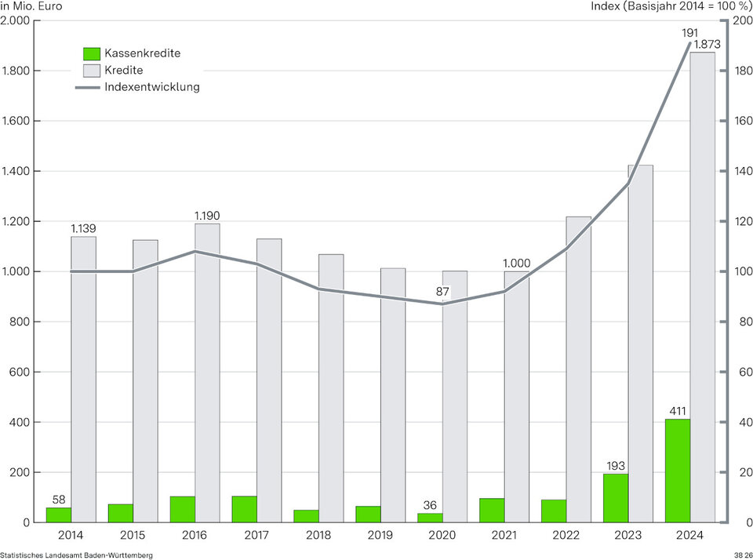
Task: Click the Indexentwicklung legend text
Action: 151,87
